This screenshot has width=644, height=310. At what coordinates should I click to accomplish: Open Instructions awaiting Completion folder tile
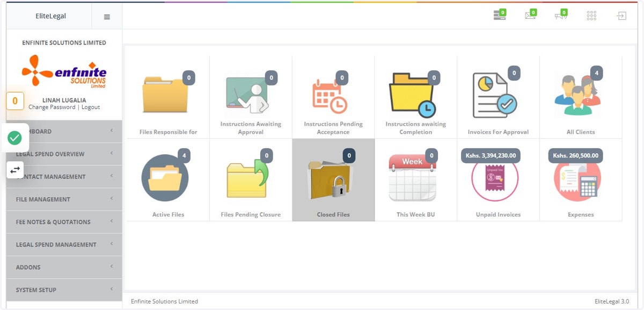(416, 97)
